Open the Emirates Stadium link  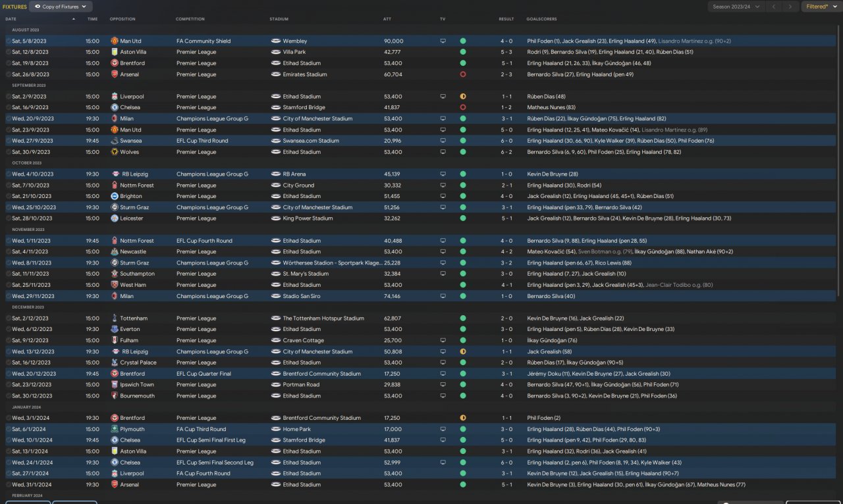point(305,74)
